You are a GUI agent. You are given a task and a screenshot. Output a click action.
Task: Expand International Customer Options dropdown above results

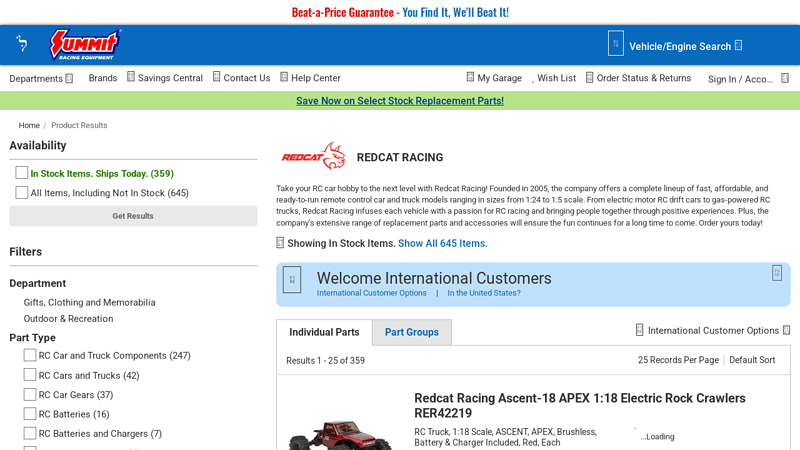(718, 331)
